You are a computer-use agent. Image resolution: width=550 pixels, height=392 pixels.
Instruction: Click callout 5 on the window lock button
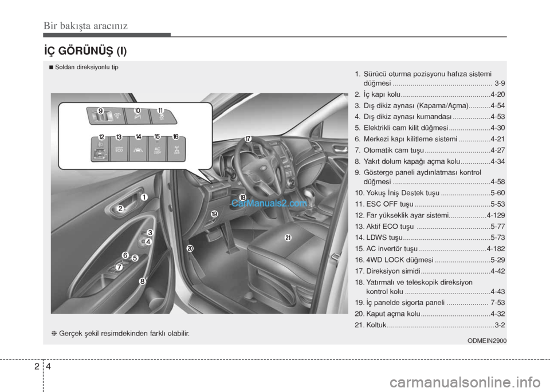pyautogui.click(x=135, y=258)
